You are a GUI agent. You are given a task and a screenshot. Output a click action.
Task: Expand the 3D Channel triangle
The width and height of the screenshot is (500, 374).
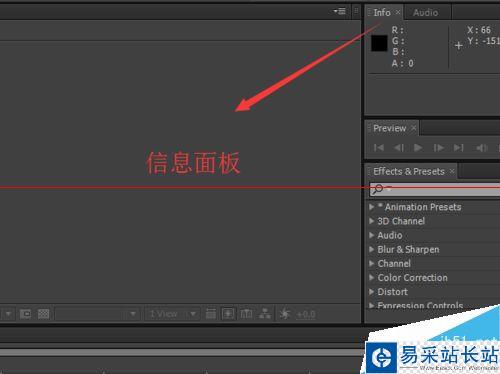click(x=372, y=221)
